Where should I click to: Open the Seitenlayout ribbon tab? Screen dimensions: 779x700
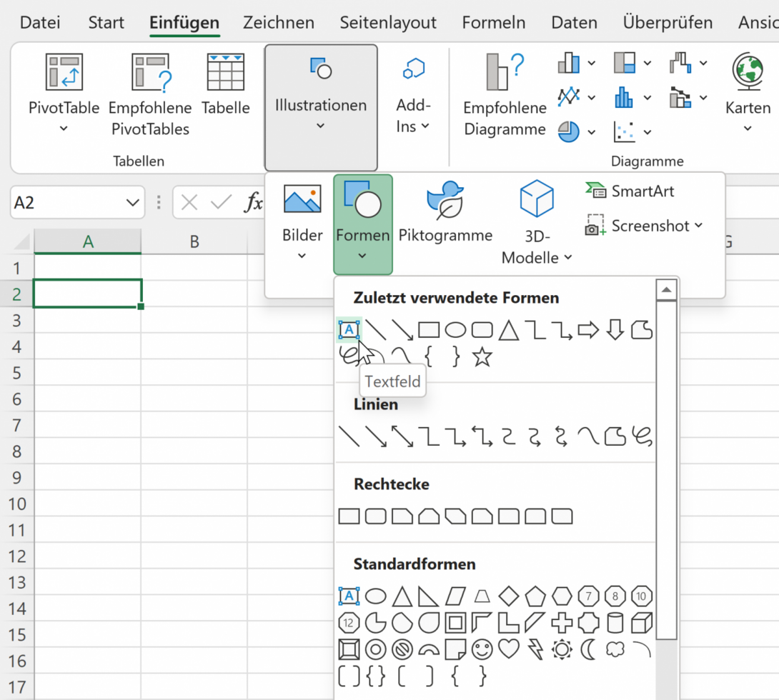pos(388,23)
